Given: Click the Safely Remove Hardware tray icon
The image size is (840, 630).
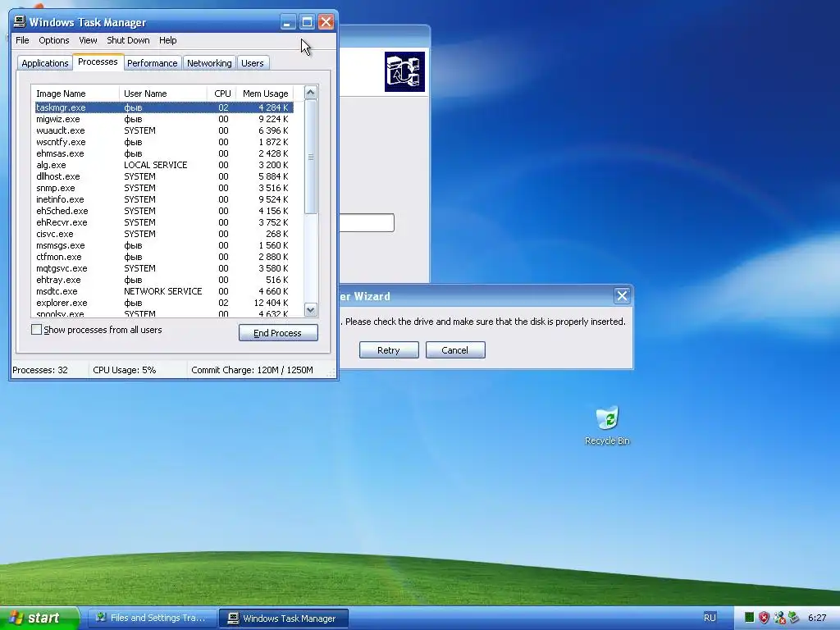Looking at the screenshot, I should click(x=794, y=618).
